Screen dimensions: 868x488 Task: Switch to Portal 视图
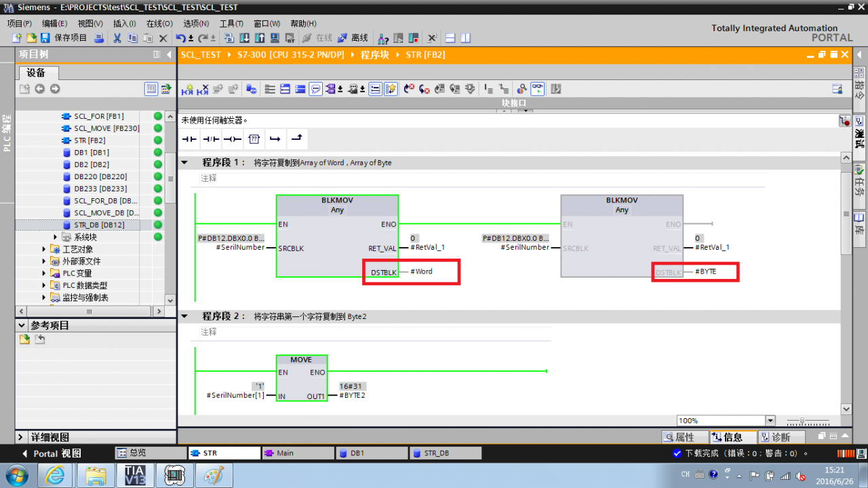point(51,453)
